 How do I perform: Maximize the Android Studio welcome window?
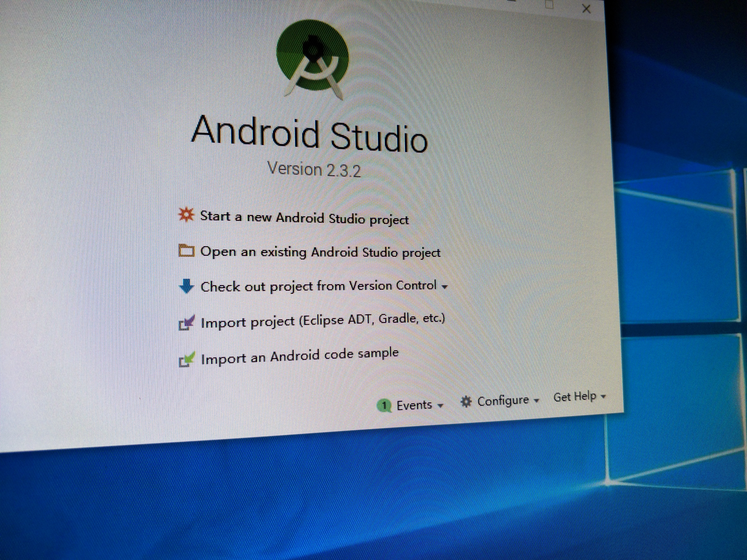pyautogui.click(x=549, y=5)
